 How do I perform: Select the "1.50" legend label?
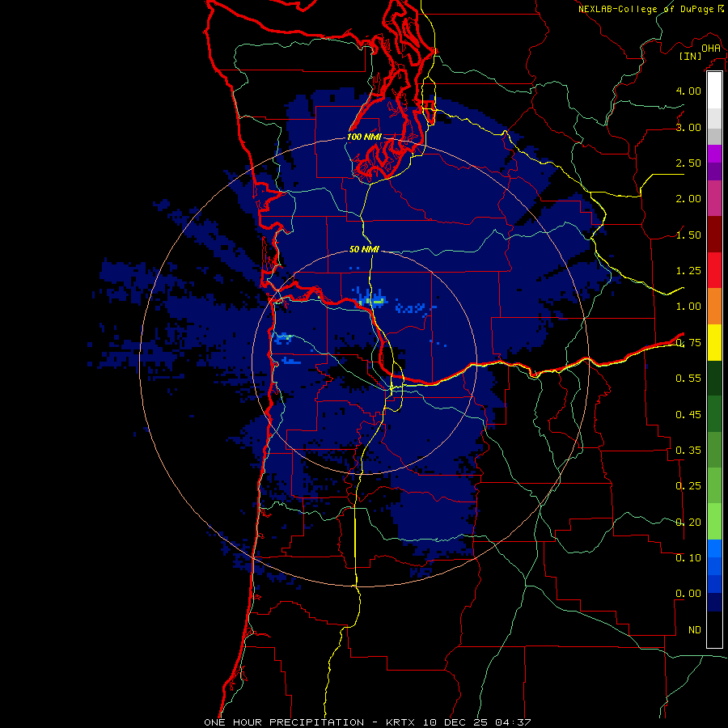coord(688,235)
